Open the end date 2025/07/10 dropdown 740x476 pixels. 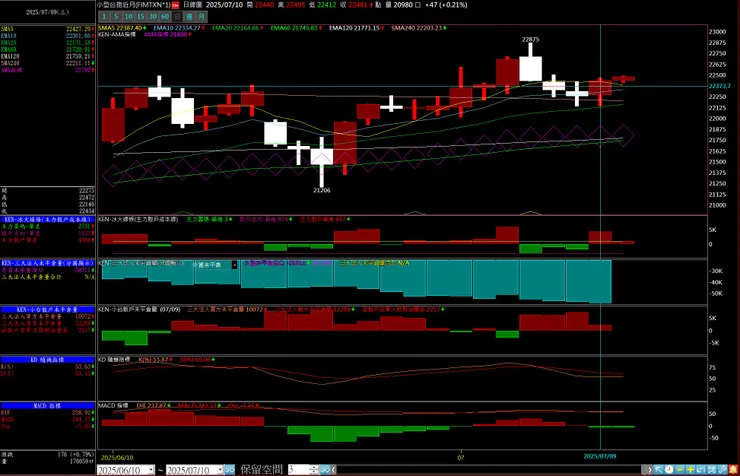(x=220, y=470)
